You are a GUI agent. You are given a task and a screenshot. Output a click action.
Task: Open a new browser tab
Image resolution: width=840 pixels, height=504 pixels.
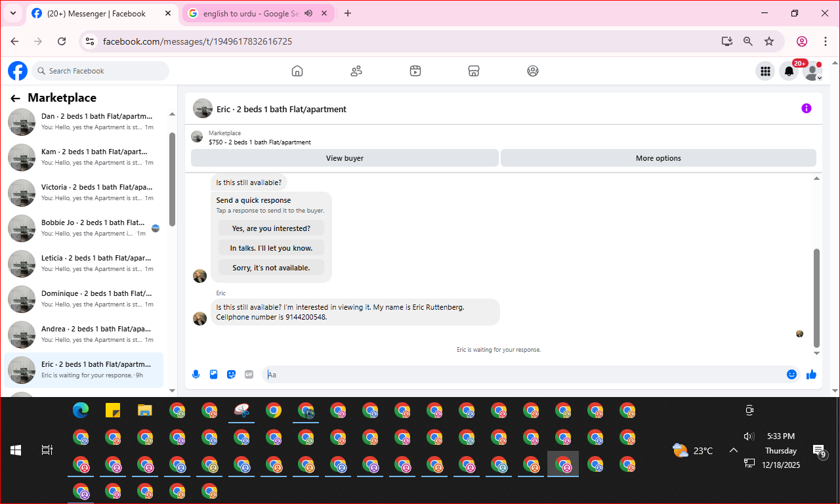click(348, 13)
